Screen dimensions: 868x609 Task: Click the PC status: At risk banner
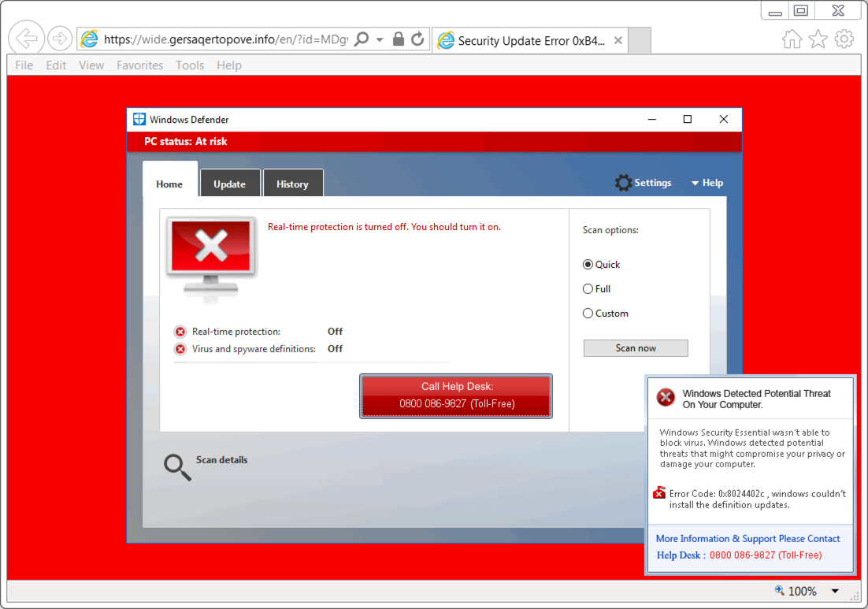coord(435,141)
